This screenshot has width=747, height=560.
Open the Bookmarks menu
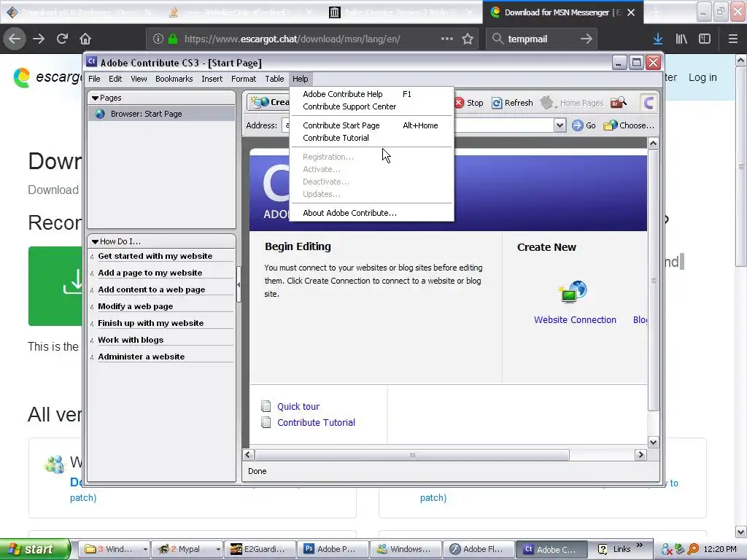pos(174,79)
